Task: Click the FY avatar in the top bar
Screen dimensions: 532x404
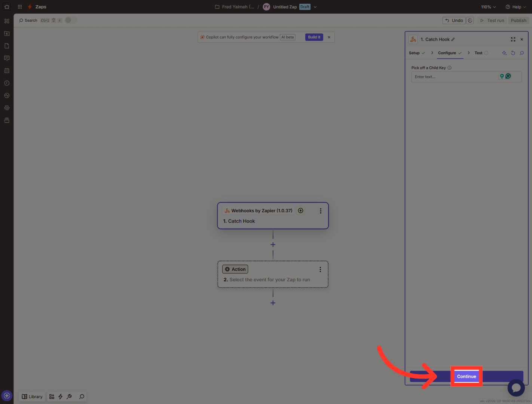Action: [266, 7]
